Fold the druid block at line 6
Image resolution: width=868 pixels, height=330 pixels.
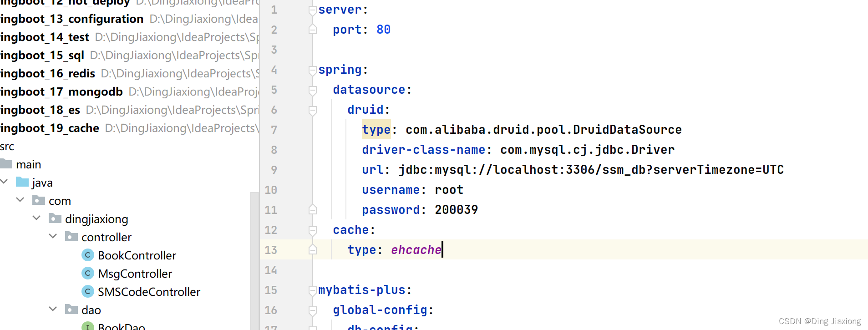pos(313,110)
